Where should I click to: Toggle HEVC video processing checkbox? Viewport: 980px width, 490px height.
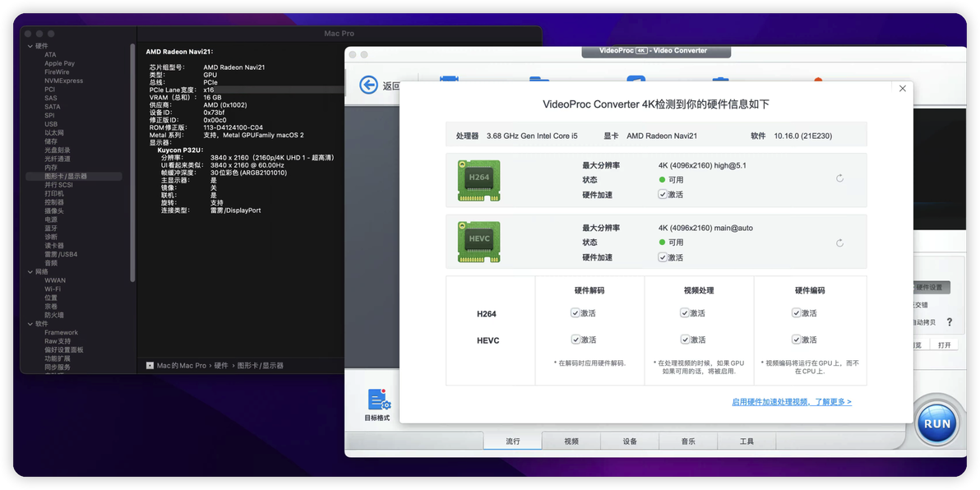pyautogui.click(x=685, y=340)
